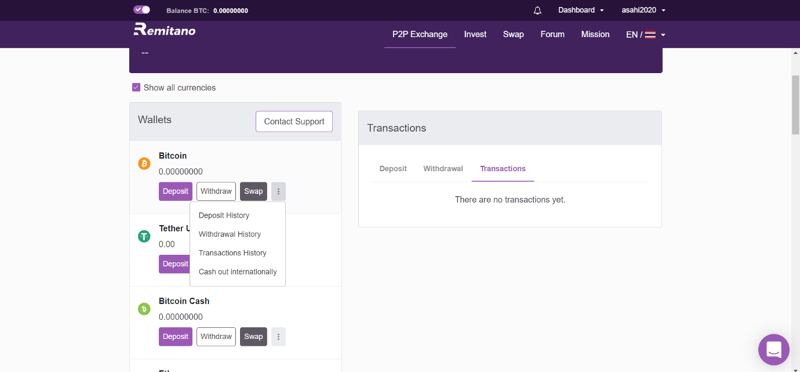Go to P2P Exchange menu

pos(420,35)
